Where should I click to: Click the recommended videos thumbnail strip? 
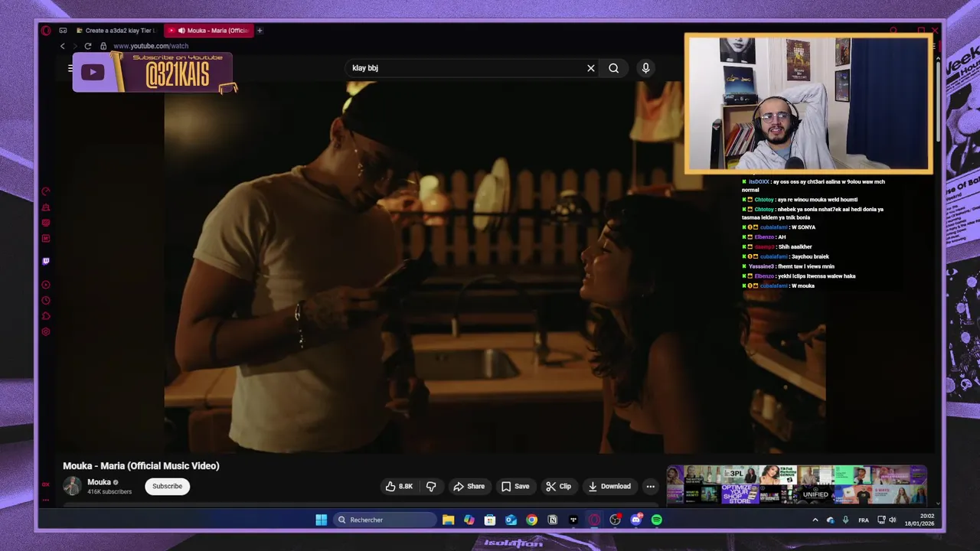(796, 484)
